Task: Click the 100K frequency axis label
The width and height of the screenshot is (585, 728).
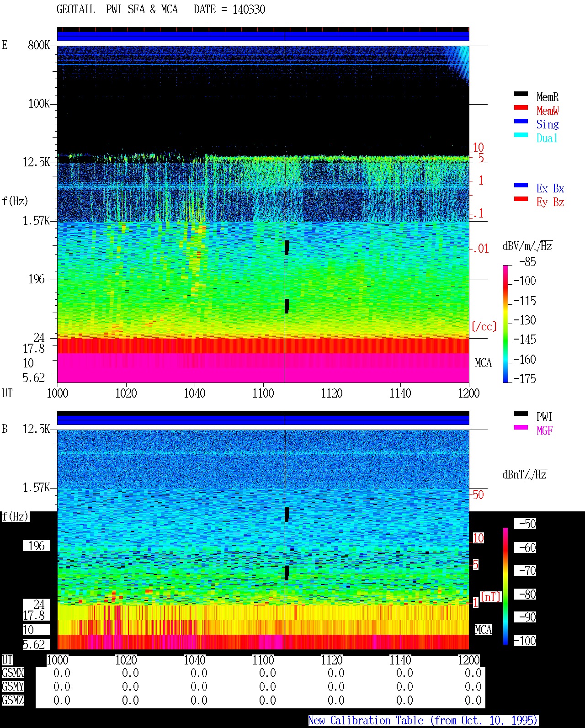Action: click(39, 103)
